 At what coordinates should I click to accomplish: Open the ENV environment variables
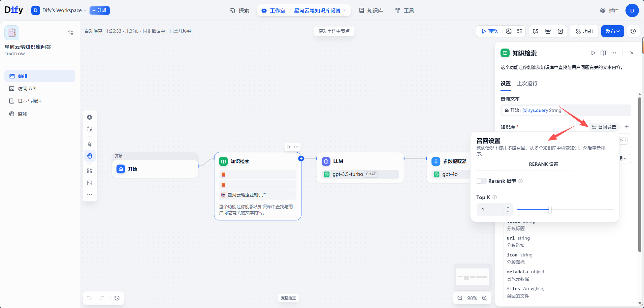(x=548, y=31)
